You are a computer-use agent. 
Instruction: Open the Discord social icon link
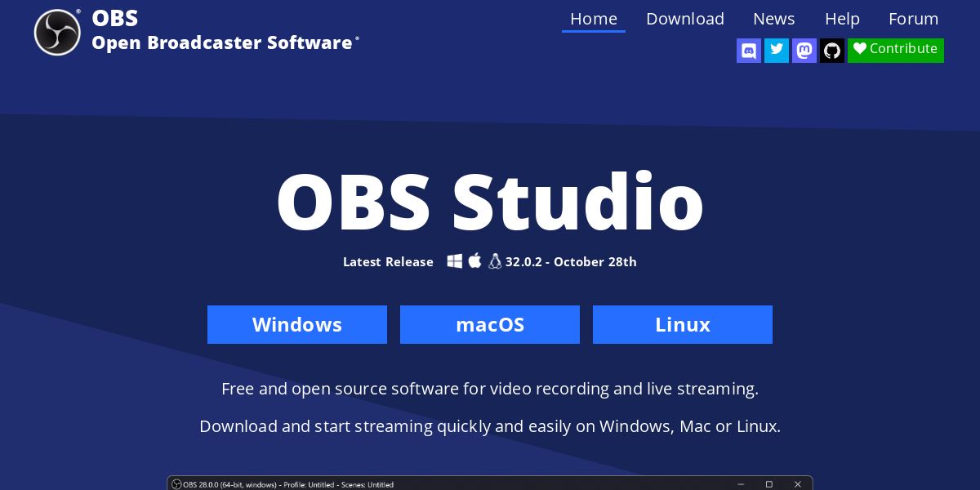click(749, 51)
